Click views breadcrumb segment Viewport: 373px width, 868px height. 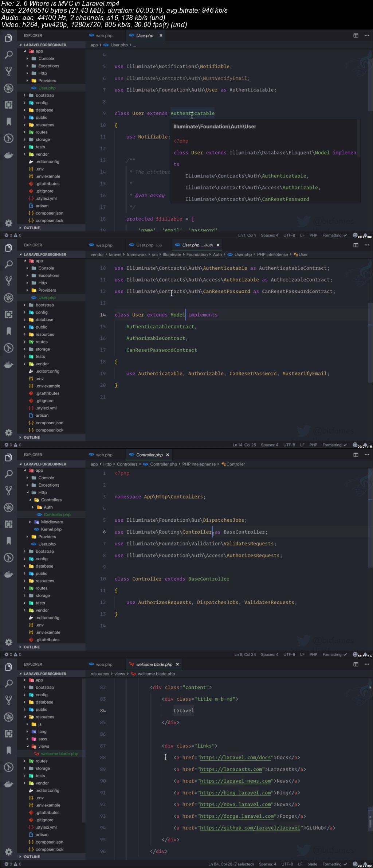[x=119, y=674]
